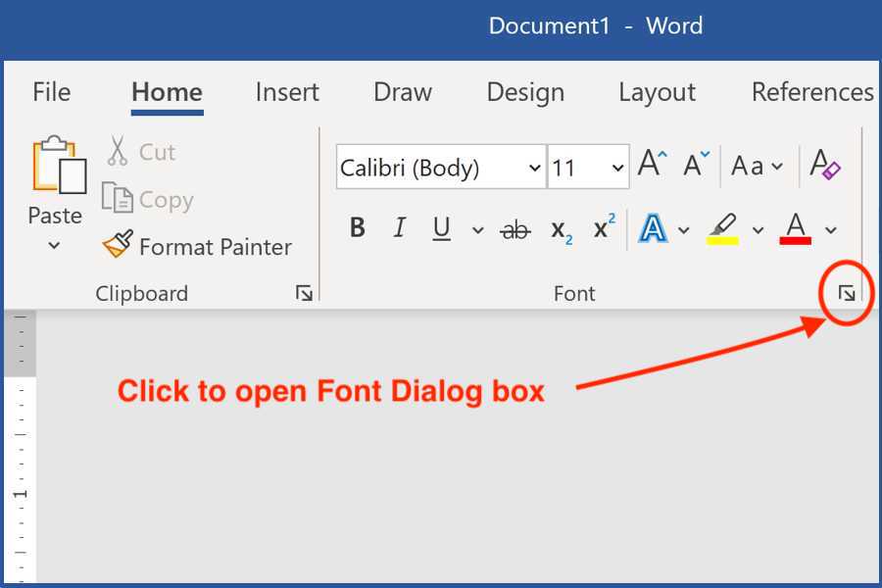Open the Paste options dropdown arrow

pyautogui.click(x=54, y=245)
